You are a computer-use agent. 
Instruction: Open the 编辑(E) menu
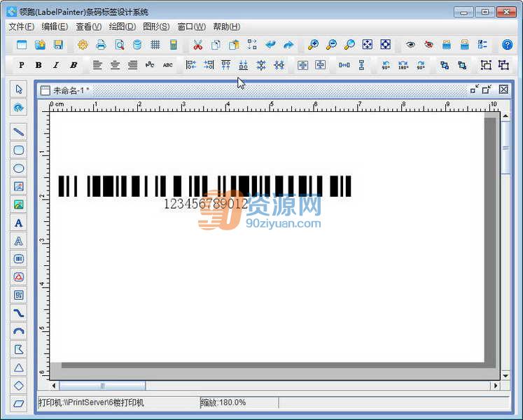tap(55, 27)
